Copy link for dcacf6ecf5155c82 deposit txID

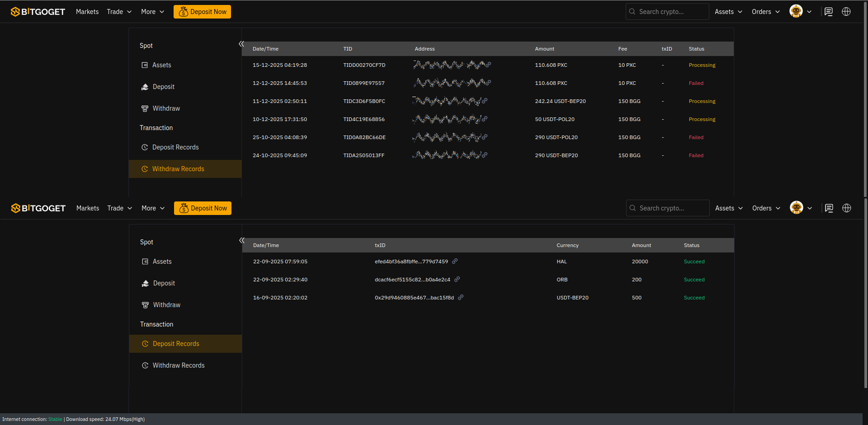point(457,279)
